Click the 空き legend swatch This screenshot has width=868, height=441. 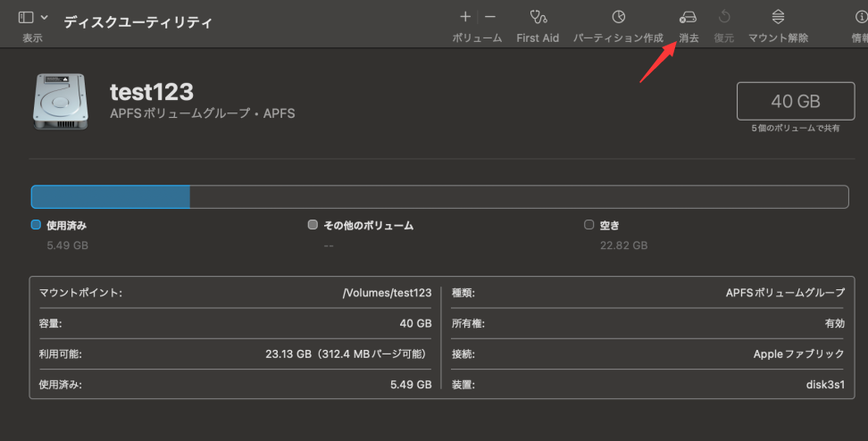pos(589,225)
